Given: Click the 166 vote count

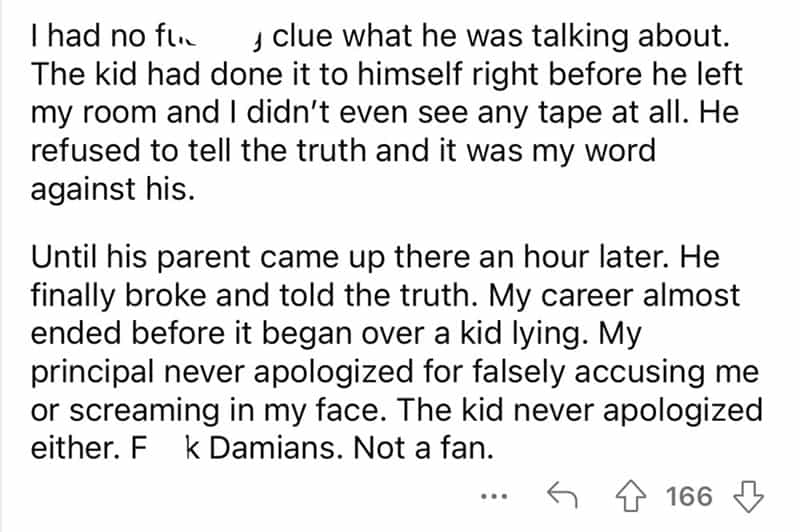Looking at the screenshot, I should pos(689,495).
